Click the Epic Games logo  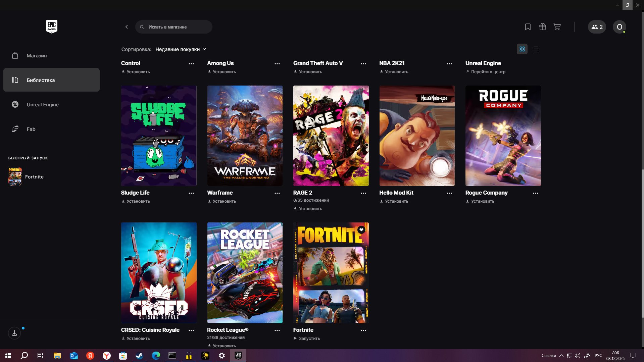click(x=51, y=27)
